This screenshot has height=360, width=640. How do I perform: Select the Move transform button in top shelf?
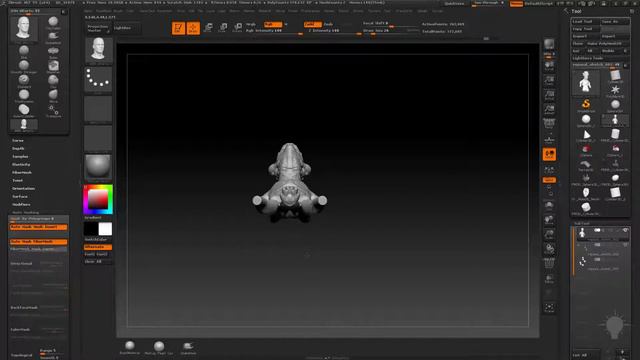(x=208, y=28)
